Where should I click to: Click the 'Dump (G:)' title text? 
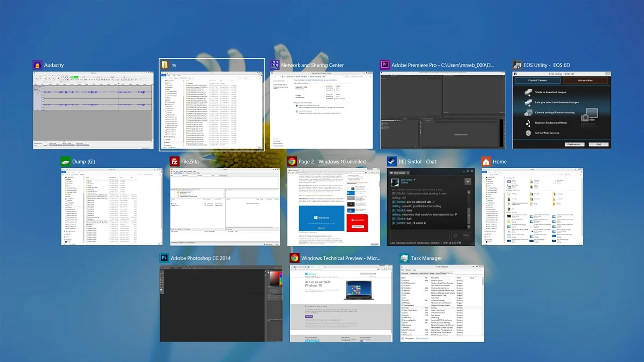coord(84,162)
